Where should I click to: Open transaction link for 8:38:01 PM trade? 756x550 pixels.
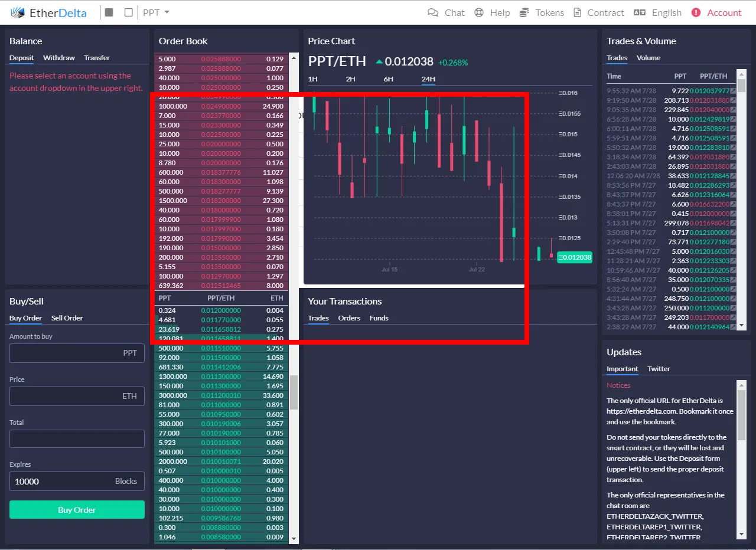734,214
